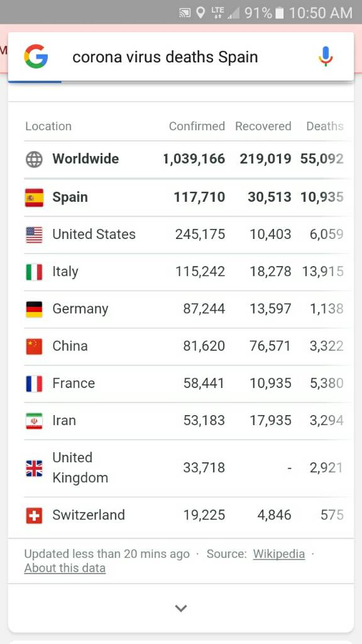Open the About this data link
Screen dimensions: 362x644
(x=65, y=568)
